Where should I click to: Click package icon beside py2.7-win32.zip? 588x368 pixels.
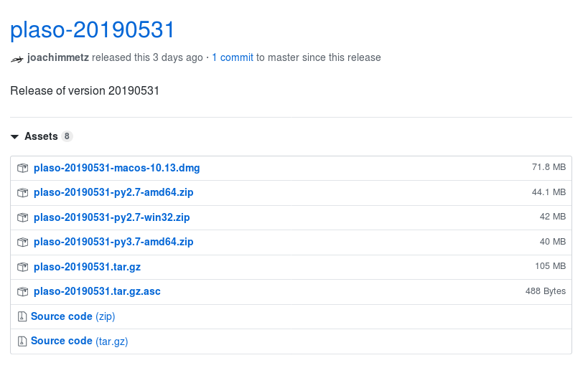pyautogui.click(x=22, y=217)
